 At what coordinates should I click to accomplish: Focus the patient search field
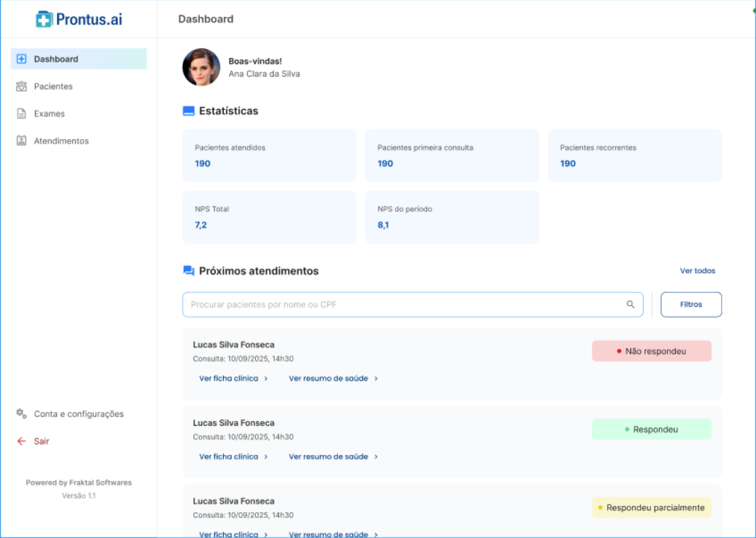pyautogui.click(x=413, y=304)
